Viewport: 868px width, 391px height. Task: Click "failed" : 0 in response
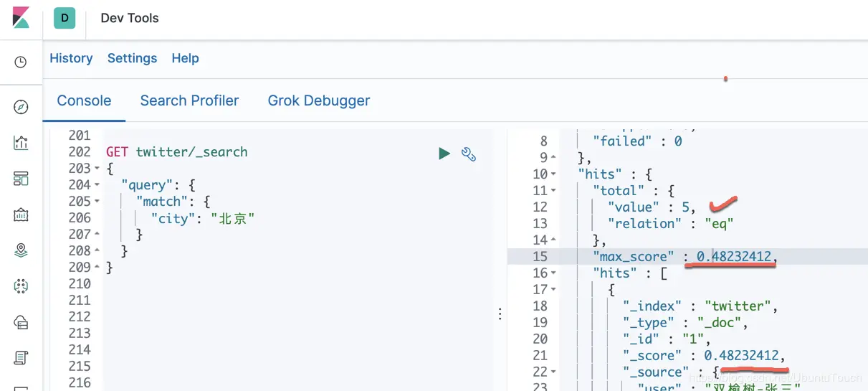coord(637,141)
